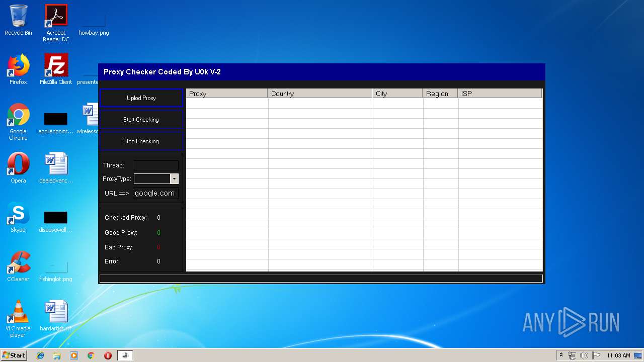Open the Action Center flag icon

point(596,355)
